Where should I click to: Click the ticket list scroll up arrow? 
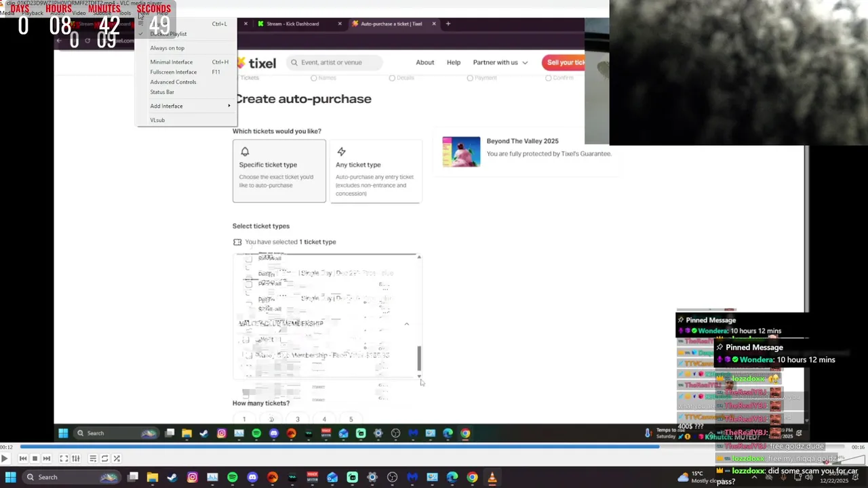click(x=419, y=258)
